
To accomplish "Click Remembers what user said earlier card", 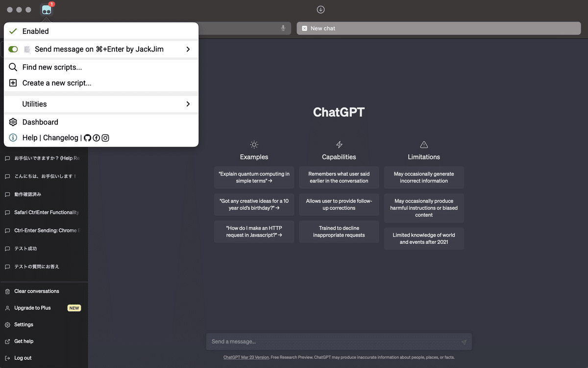I will coord(339,177).
